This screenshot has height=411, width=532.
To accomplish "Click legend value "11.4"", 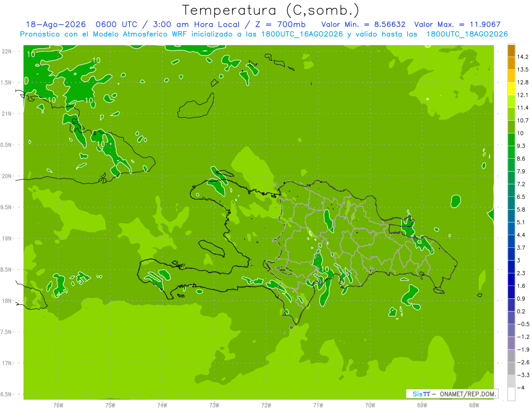I will coord(523,108).
